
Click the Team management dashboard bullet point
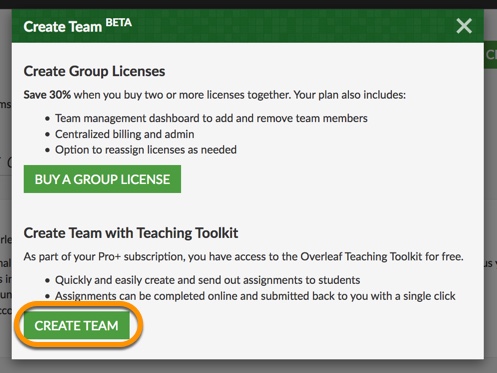click(211, 118)
